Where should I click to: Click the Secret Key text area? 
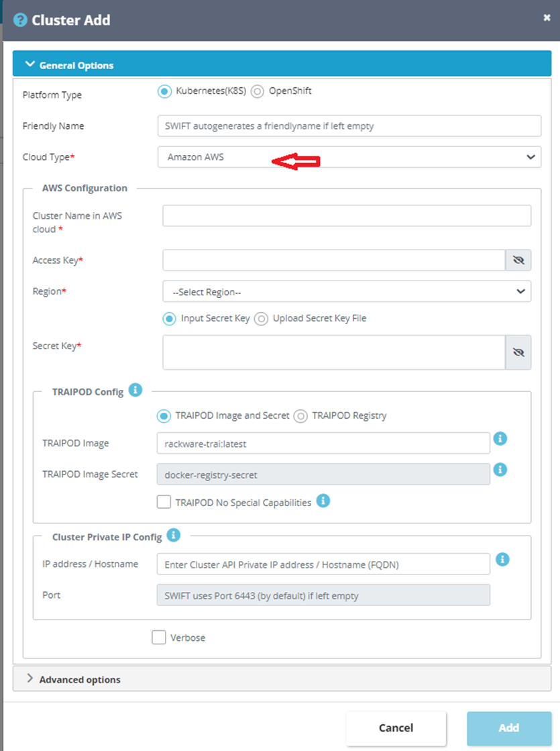[x=334, y=352]
